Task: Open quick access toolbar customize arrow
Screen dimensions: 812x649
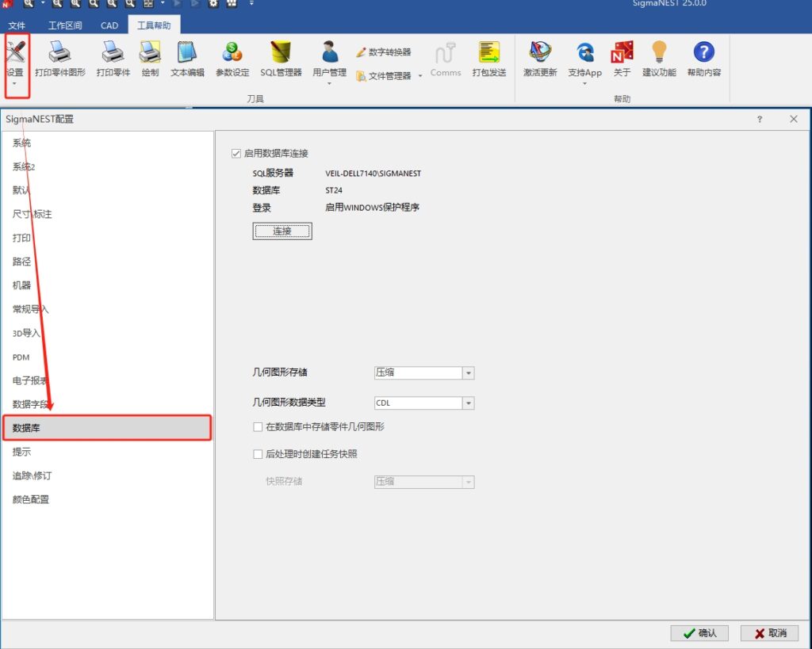Action: [251, 3]
